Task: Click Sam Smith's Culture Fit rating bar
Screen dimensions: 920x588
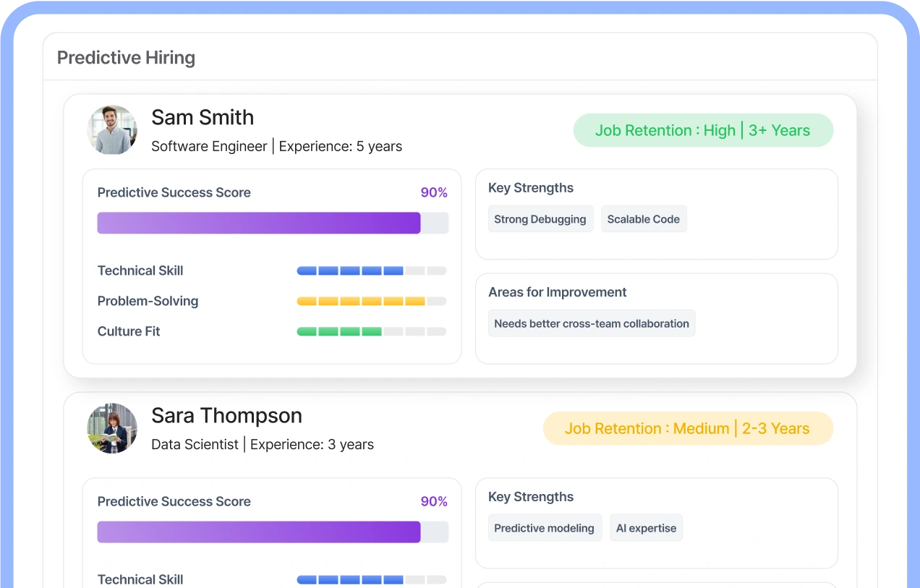Action: click(372, 331)
